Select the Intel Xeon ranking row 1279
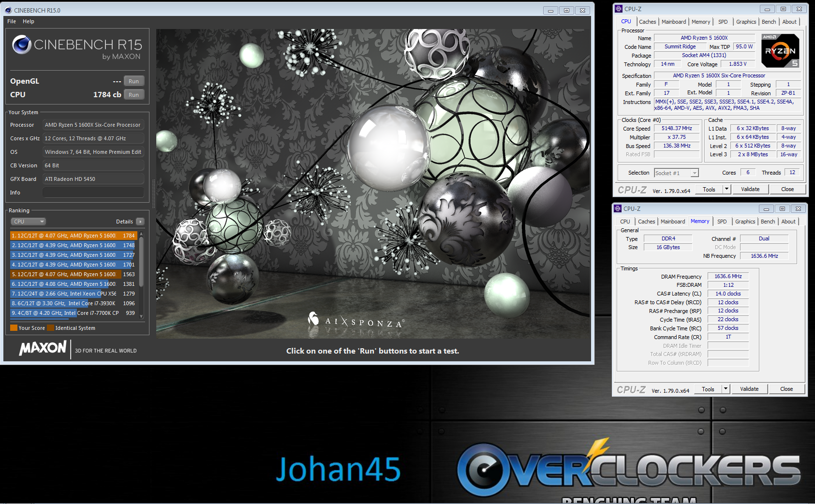Viewport: 815px width, 504px height. [74, 294]
